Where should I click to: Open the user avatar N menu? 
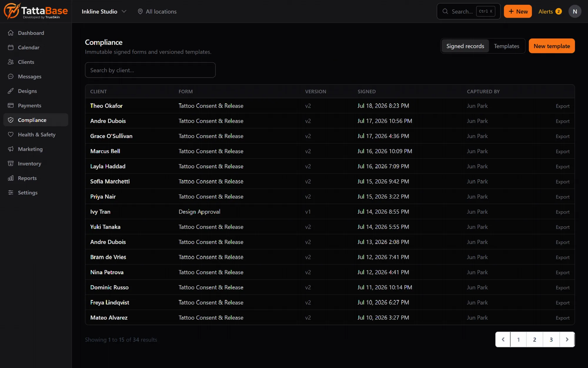pyautogui.click(x=575, y=11)
